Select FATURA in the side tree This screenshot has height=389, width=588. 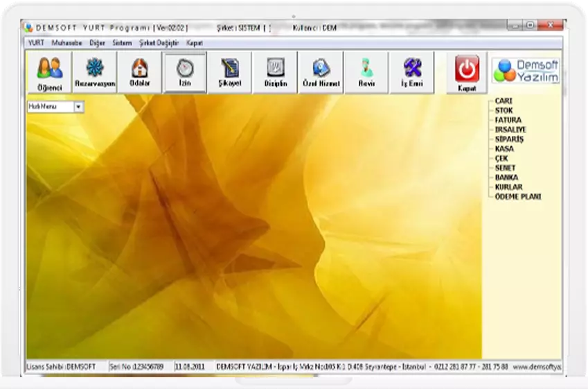pos(508,120)
